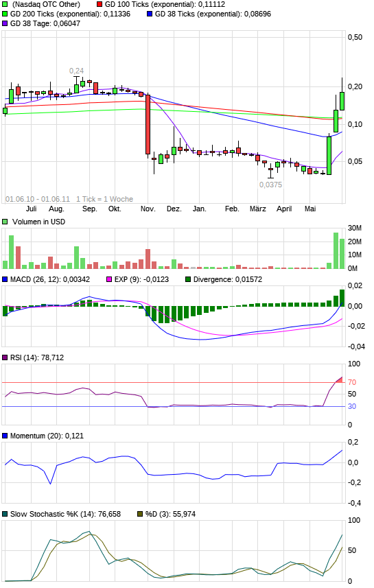This screenshot has height=588, width=374.
Task: Click the purple RSI (14) legend swatch
Action: coord(5,357)
